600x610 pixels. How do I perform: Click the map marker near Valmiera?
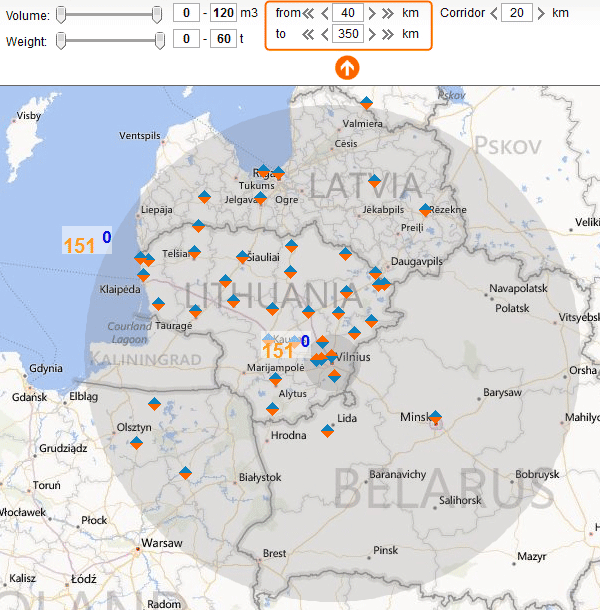coord(367,102)
